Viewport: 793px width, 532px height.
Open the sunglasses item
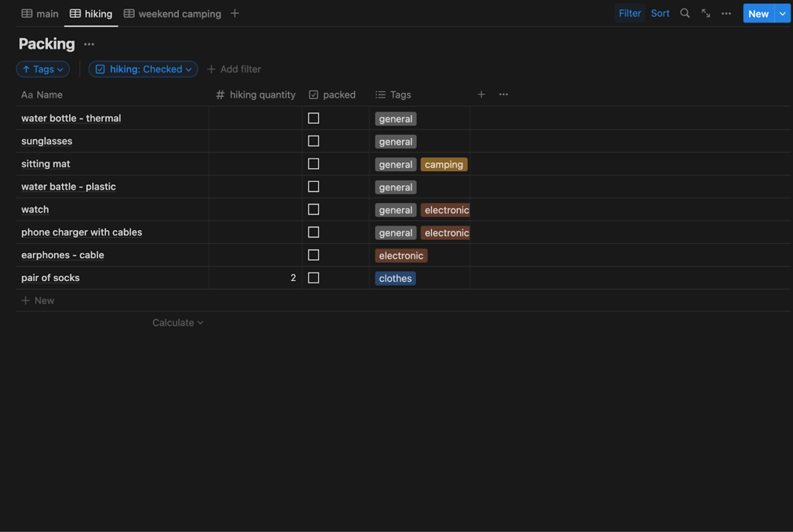[x=46, y=141]
